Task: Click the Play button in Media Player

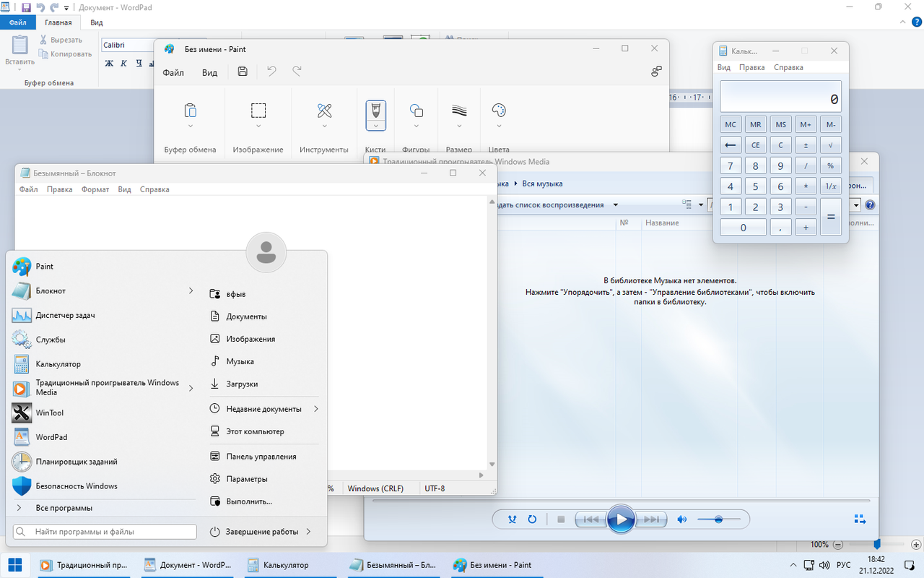Action: (621, 519)
